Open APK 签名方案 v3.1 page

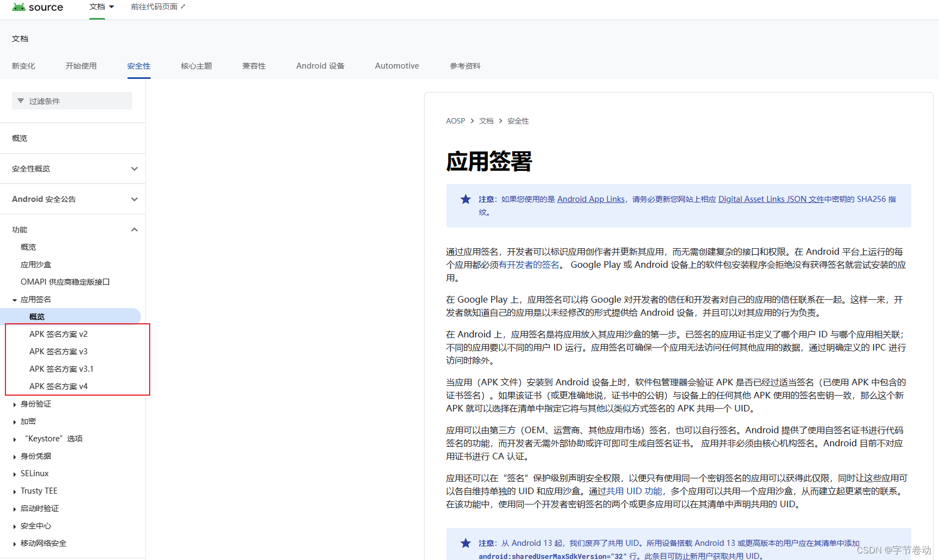(62, 369)
